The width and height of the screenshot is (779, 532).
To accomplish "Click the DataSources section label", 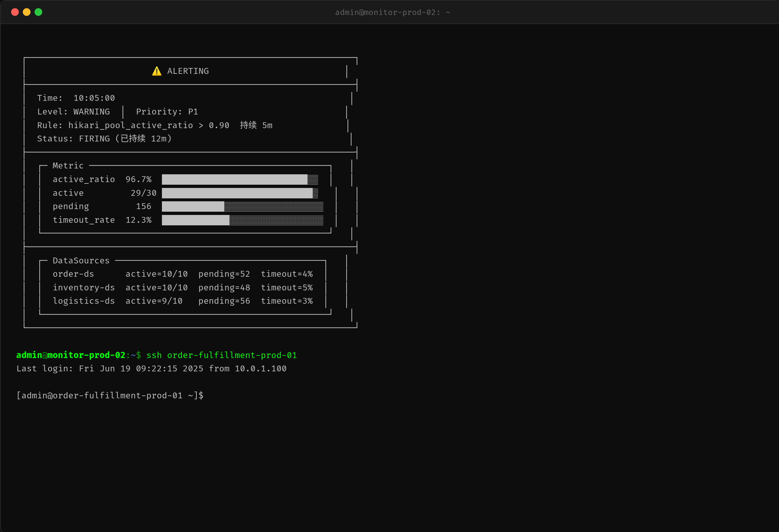I will click(81, 260).
